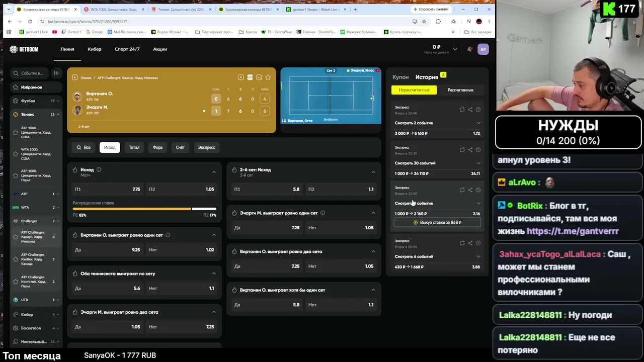Open the video stream icon on the match card

pyautogui.click(x=240, y=77)
